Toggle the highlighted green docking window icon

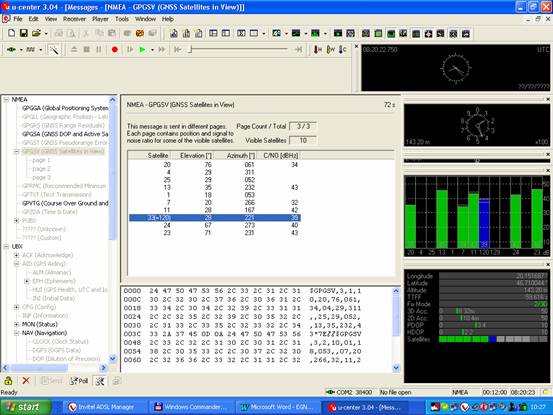click(391, 33)
